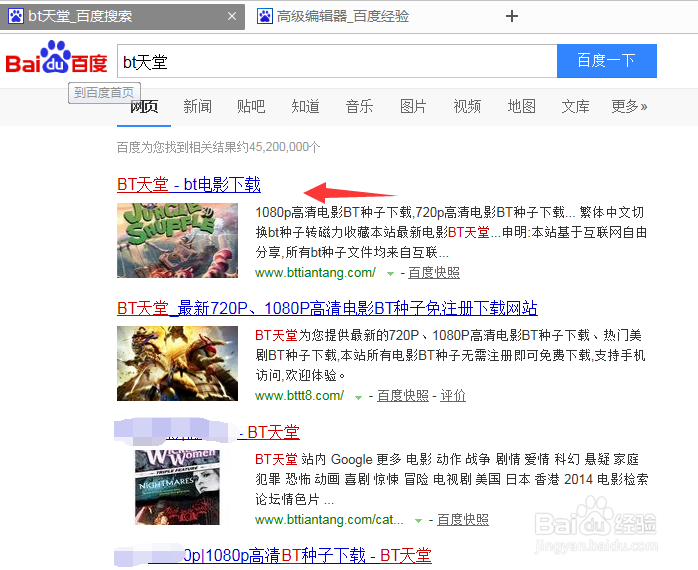Click snippet text BT天堂 站内 Google 更多

click(x=451, y=479)
